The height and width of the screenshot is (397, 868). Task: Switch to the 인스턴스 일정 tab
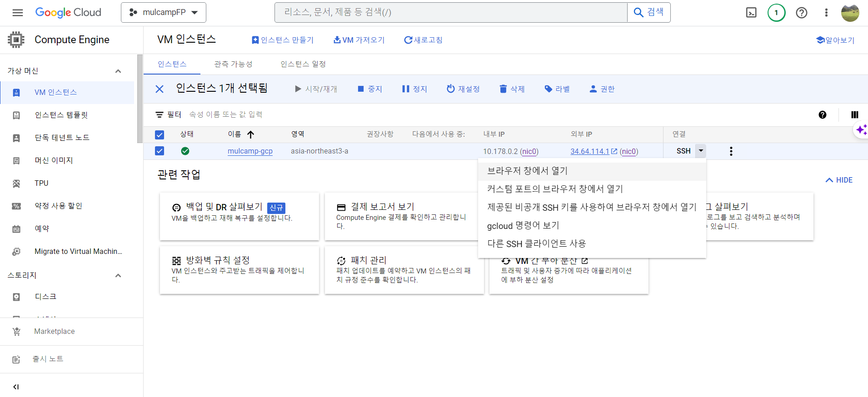click(x=303, y=64)
